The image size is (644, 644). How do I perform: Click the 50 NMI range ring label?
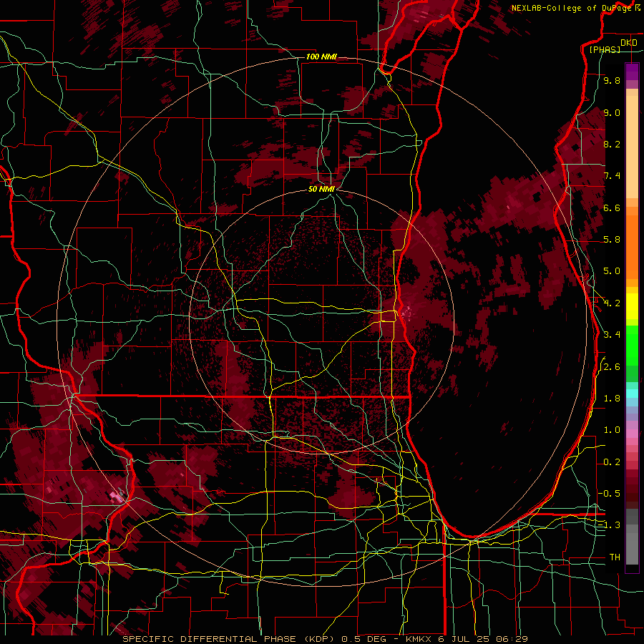click(x=321, y=189)
